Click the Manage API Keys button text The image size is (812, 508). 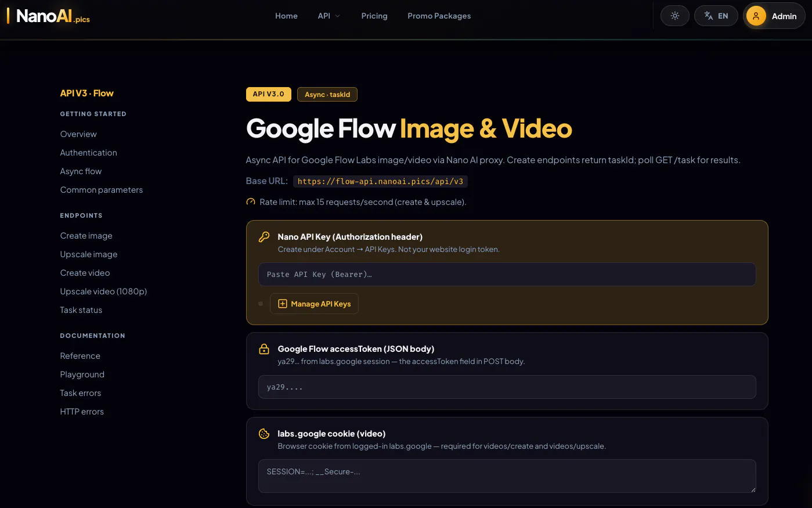click(321, 304)
